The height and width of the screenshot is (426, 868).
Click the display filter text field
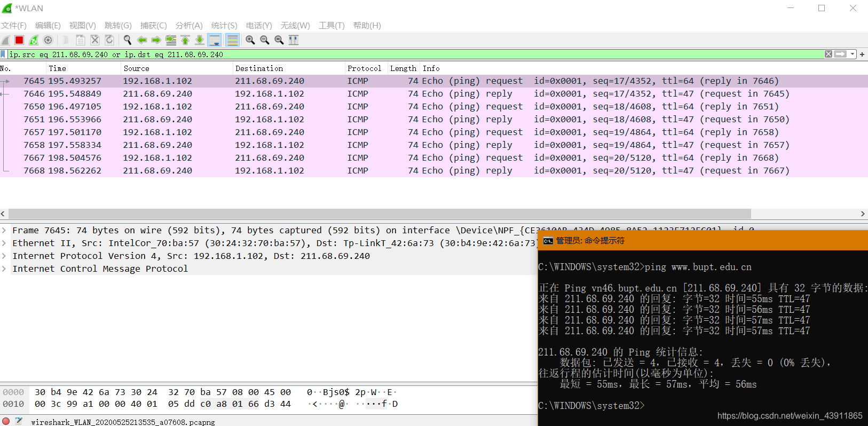(x=415, y=54)
